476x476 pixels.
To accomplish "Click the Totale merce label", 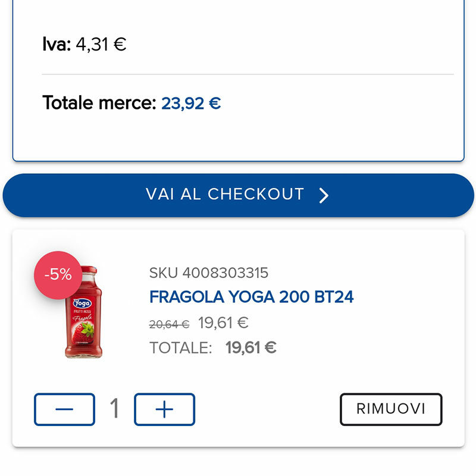I will (98, 104).
